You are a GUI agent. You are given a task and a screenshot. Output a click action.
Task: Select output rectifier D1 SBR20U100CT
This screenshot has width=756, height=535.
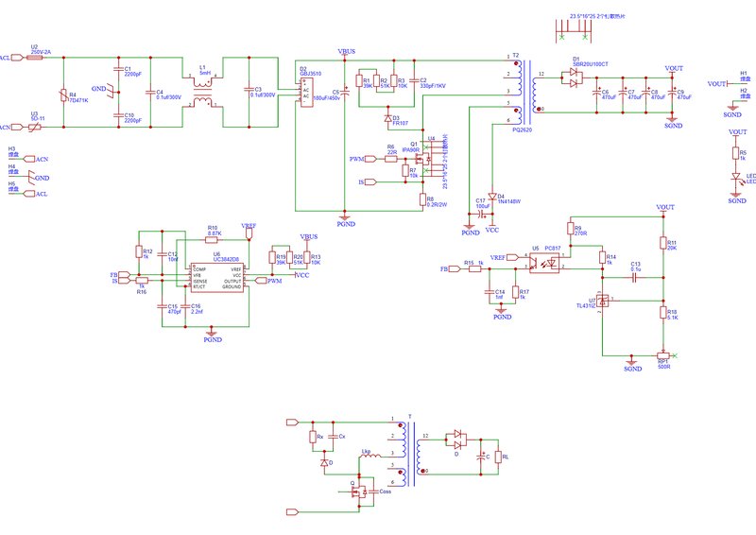point(573,78)
